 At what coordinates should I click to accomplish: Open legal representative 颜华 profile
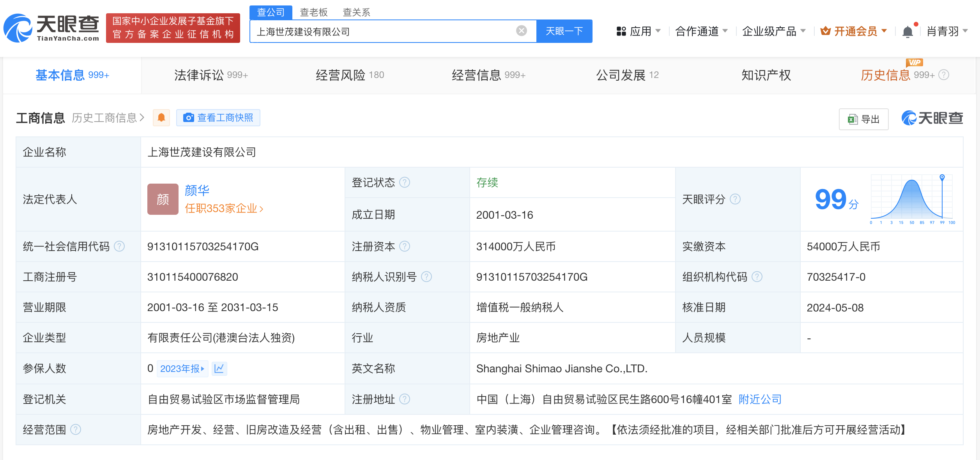click(196, 190)
